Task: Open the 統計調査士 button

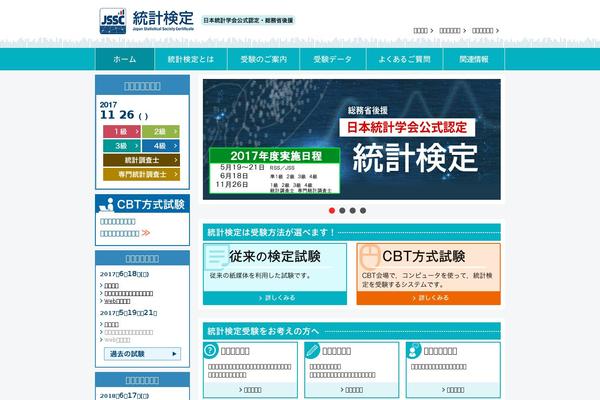Action: (x=141, y=160)
